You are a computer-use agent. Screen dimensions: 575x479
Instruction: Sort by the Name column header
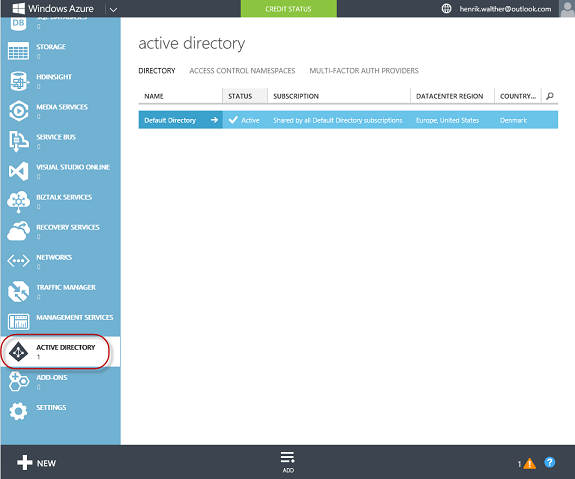coord(180,96)
